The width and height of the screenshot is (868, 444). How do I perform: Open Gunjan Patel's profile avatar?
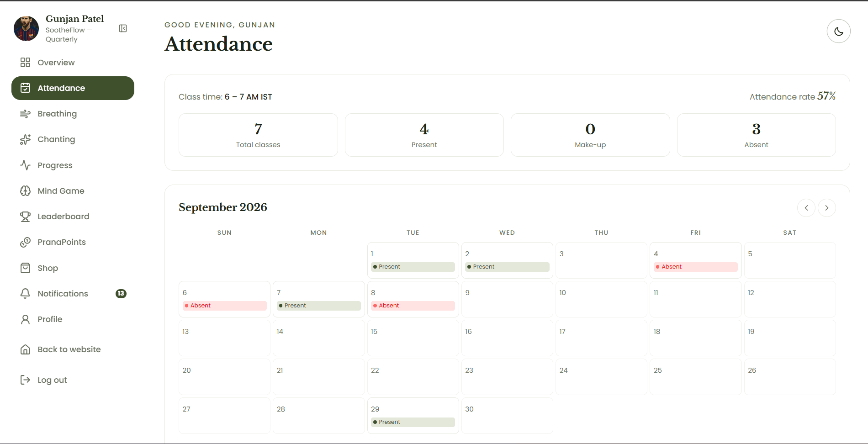tap(26, 28)
